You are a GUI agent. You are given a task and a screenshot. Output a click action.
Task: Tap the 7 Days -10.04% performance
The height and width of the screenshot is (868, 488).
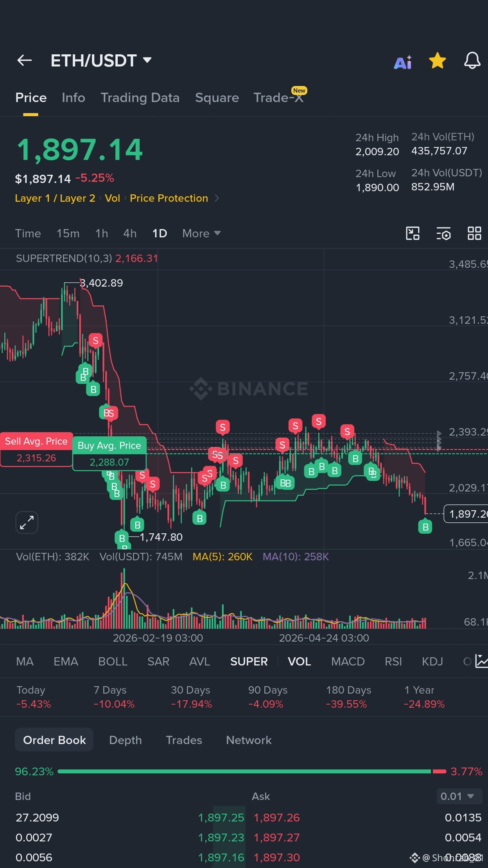pos(114,697)
